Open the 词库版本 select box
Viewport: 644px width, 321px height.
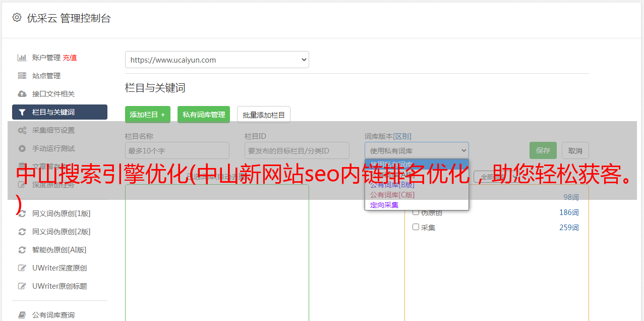point(417,150)
